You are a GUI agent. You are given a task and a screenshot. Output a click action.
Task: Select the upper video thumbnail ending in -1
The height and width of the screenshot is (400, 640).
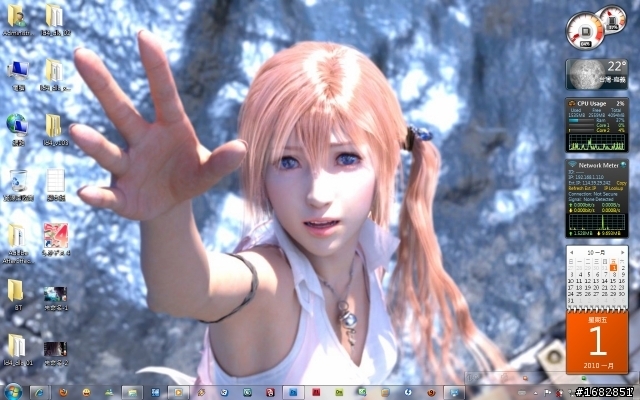click(x=56, y=298)
